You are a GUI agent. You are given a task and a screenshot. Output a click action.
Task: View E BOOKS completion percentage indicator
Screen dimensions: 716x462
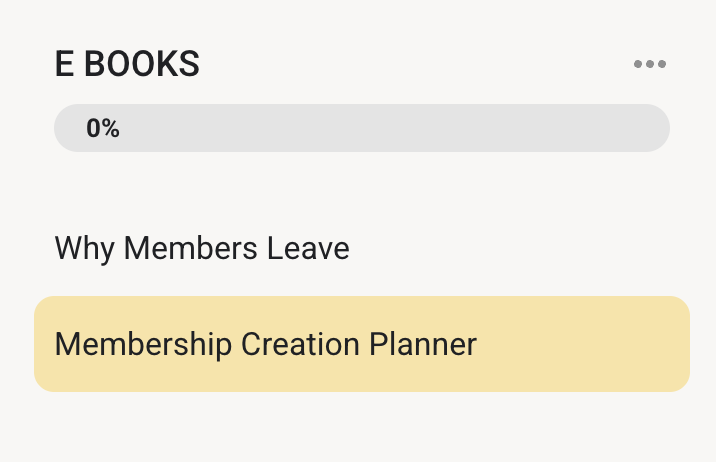(103, 128)
